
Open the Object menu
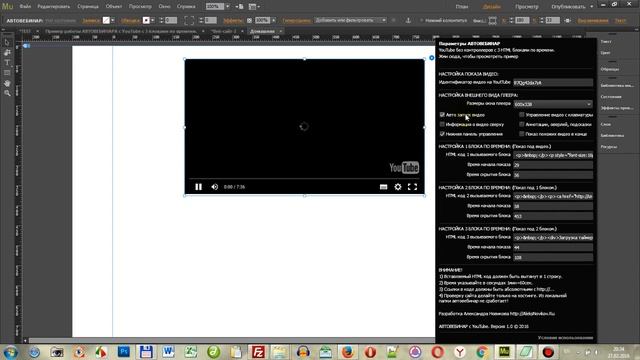coord(114,7)
